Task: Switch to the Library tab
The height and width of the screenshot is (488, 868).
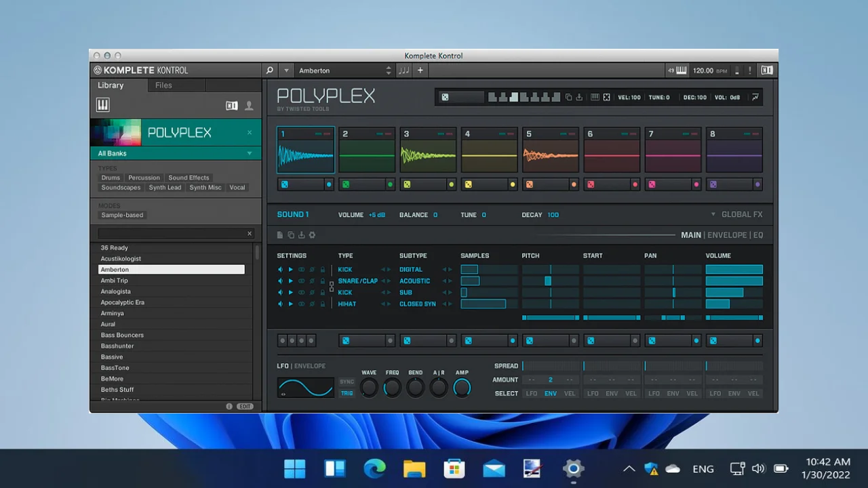Action: click(111, 85)
